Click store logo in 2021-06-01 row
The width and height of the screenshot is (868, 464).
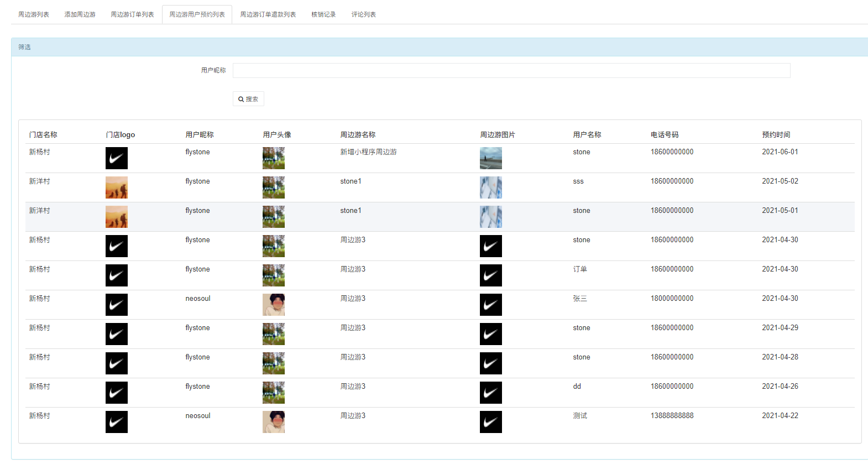point(117,158)
